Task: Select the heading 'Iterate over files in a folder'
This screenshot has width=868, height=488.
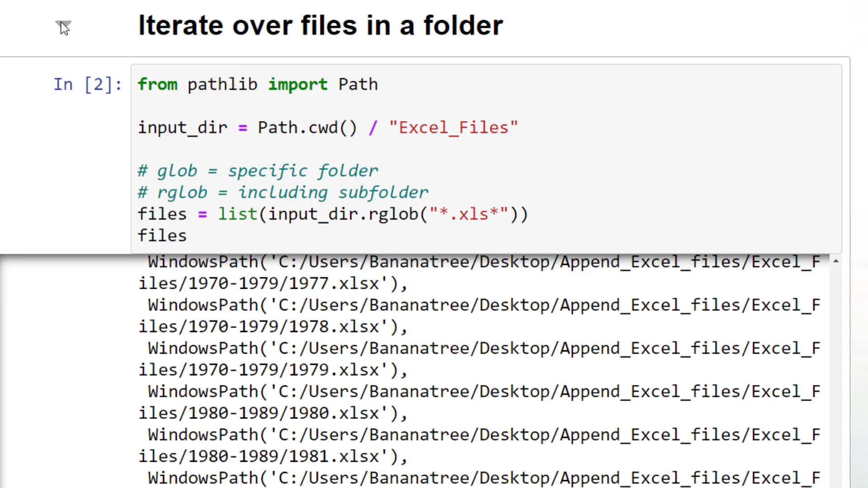Action: click(x=321, y=25)
